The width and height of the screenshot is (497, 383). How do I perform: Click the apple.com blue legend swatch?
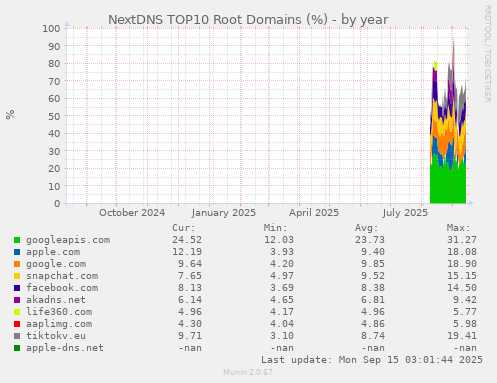tap(17, 252)
